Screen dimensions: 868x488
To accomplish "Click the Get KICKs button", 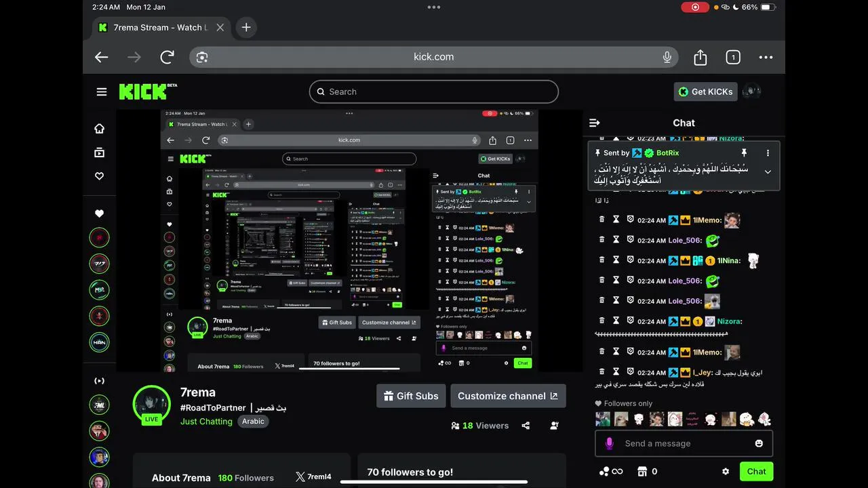I will pos(705,91).
